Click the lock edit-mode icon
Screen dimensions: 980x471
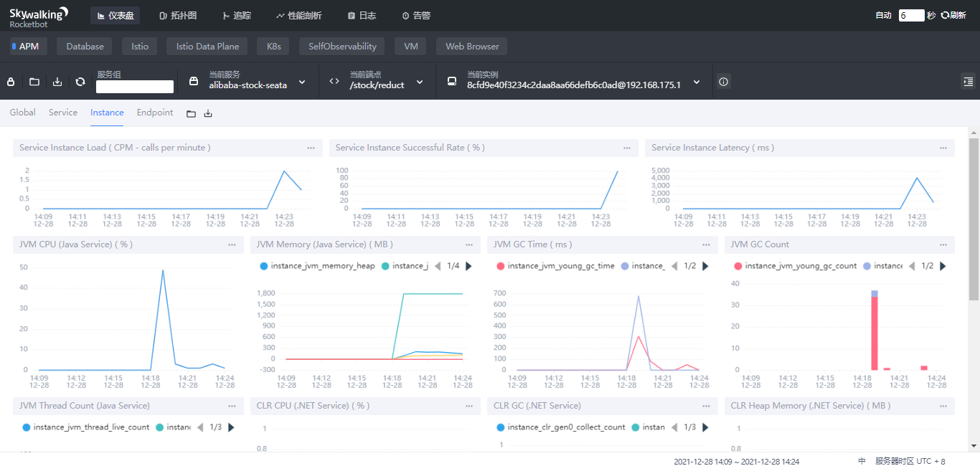tap(11, 82)
